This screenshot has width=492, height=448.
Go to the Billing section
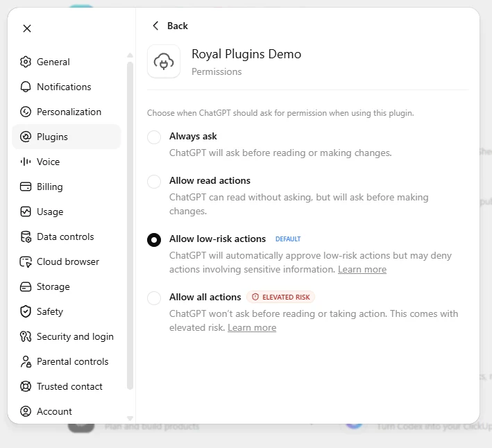[67, 187]
